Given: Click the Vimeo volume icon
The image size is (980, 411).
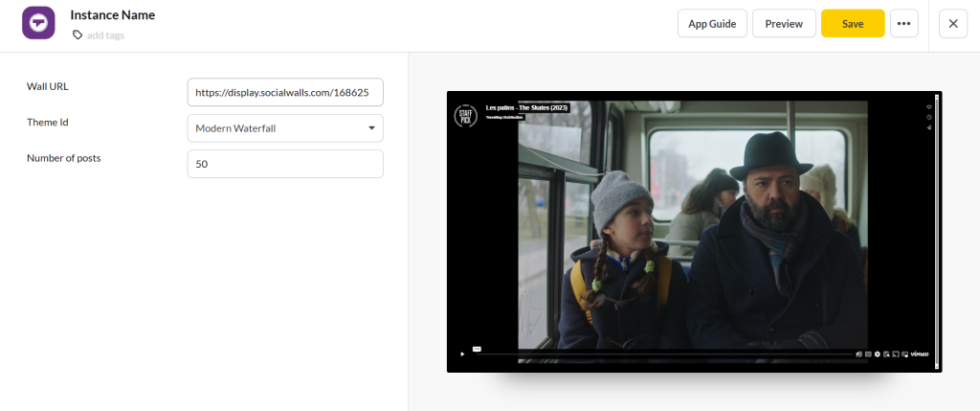Looking at the screenshot, I should pos(859,354).
